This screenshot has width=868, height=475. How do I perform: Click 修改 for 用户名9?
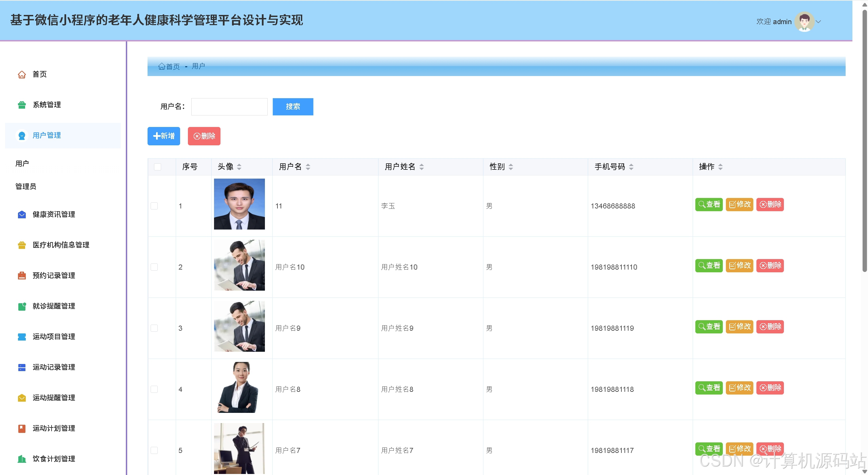[739, 327]
